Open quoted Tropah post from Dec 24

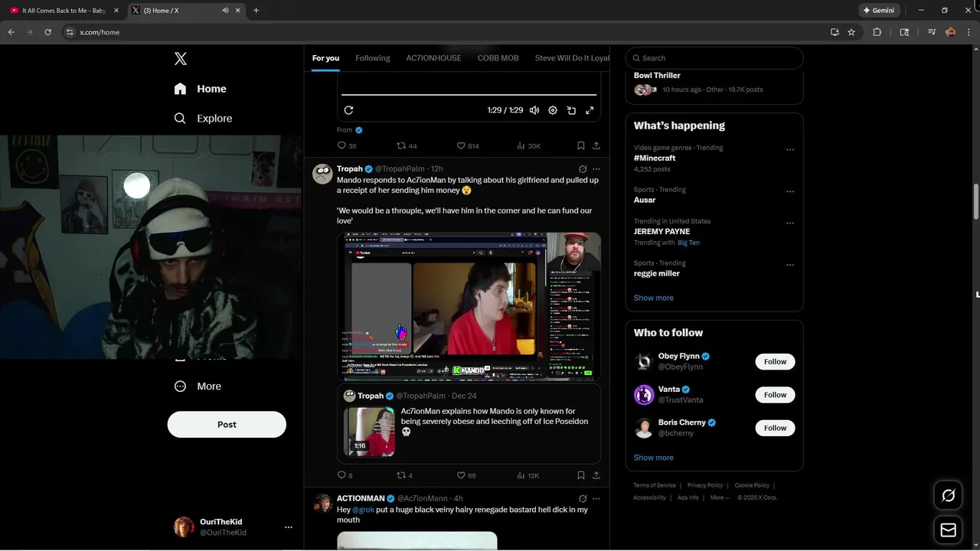pos(469,424)
